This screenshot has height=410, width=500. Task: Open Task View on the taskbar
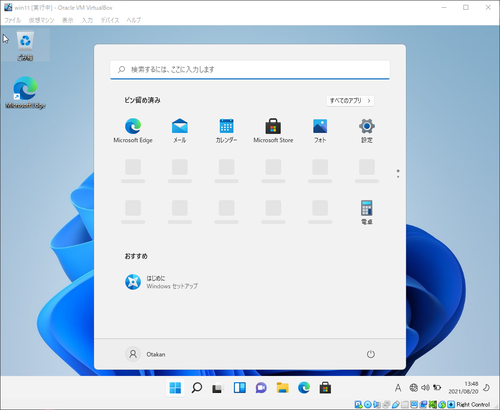point(217,388)
